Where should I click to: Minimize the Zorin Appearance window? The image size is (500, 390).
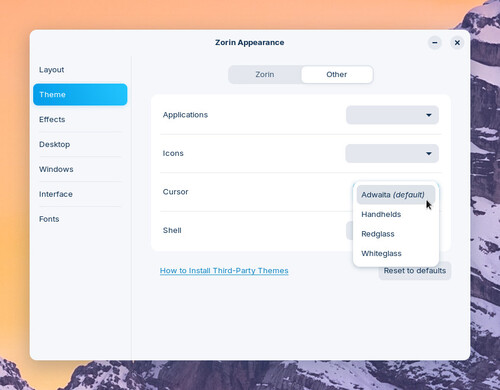[435, 43]
